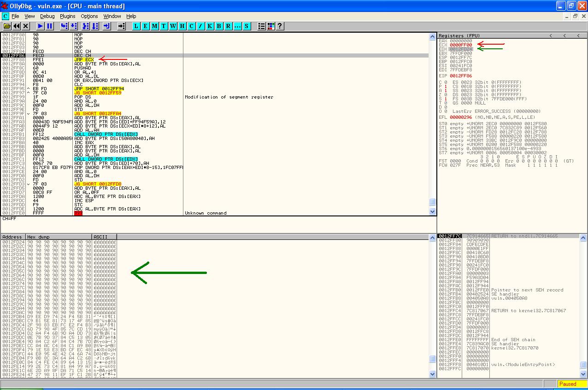Open the Log (L) window

pos(136,26)
